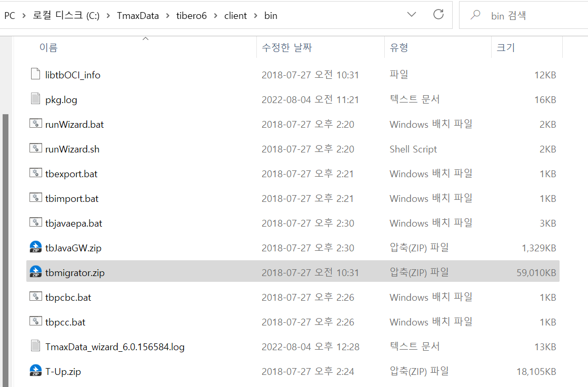Select the tbjavaepa.bat file name
The height and width of the screenshot is (387, 588).
(x=74, y=223)
